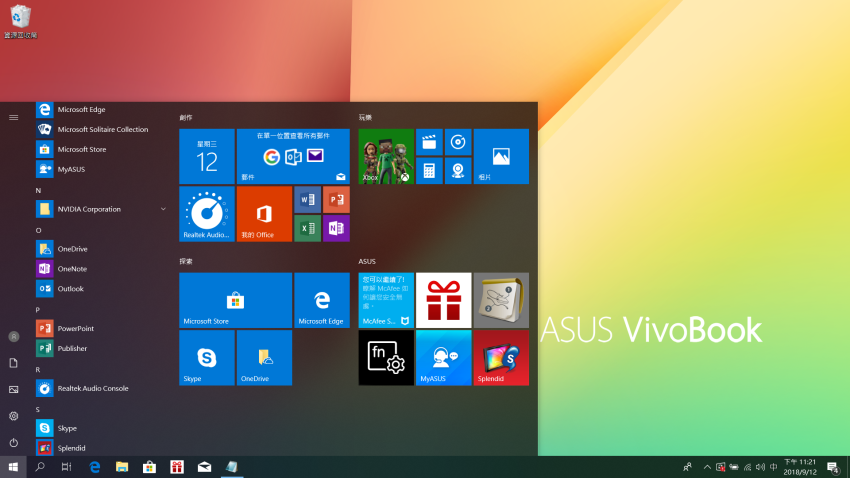Open the McAfee Security tile
This screenshot has height=478, width=850.
(x=386, y=300)
